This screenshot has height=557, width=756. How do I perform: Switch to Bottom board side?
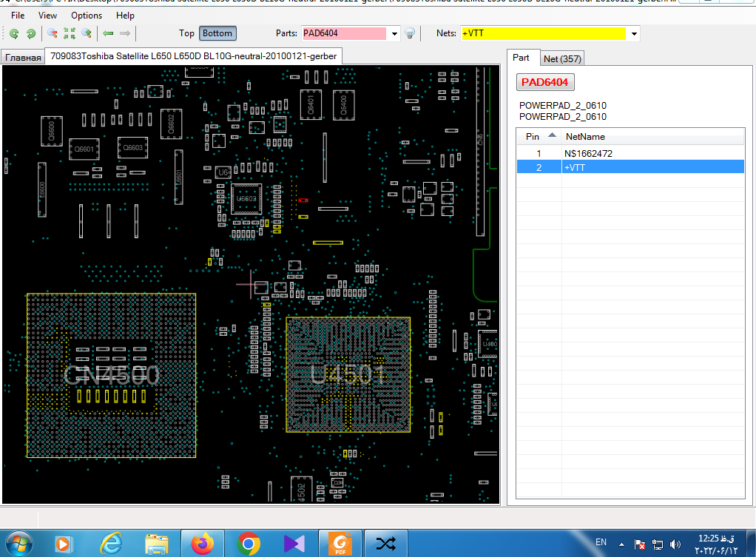[x=217, y=33]
